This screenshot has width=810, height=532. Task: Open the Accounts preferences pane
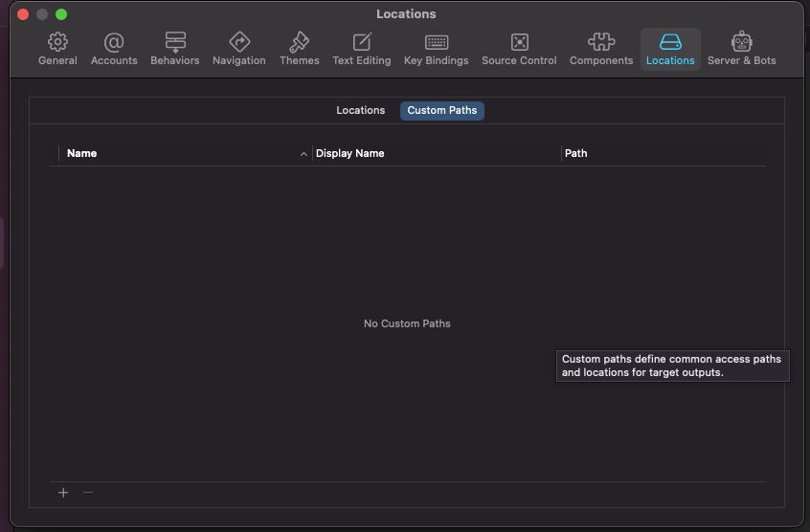click(114, 50)
